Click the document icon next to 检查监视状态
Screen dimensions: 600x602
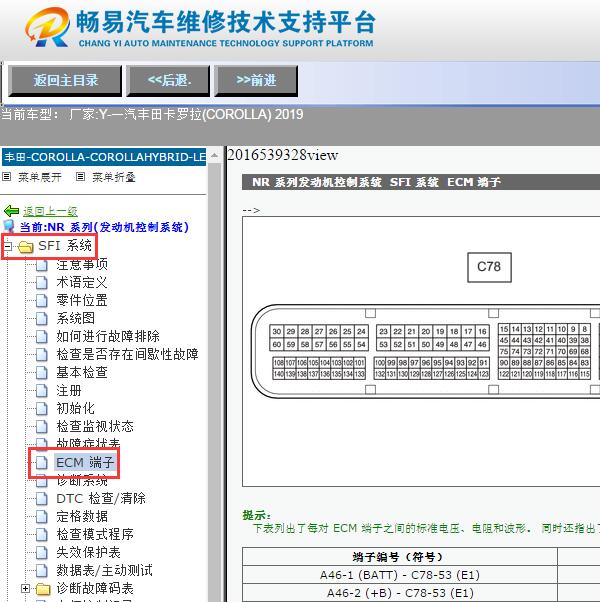point(42,427)
